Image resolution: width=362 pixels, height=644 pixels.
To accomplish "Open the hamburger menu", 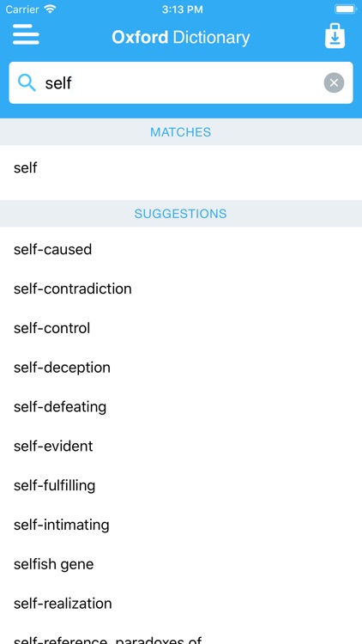I will pos(26,34).
